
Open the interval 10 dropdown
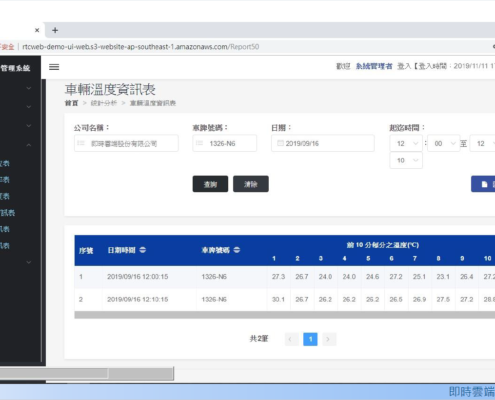point(406,160)
